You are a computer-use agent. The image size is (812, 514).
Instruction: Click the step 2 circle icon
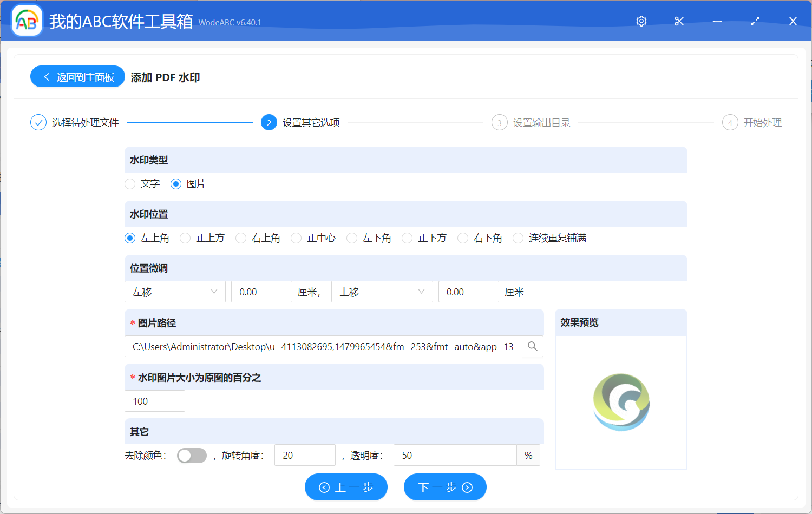coord(269,122)
